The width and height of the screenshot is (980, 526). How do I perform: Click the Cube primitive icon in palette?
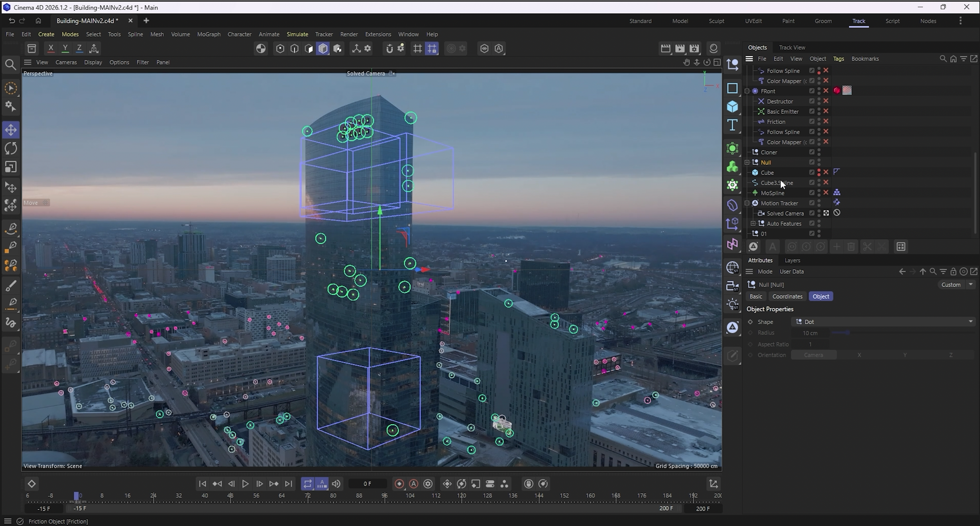(x=732, y=107)
